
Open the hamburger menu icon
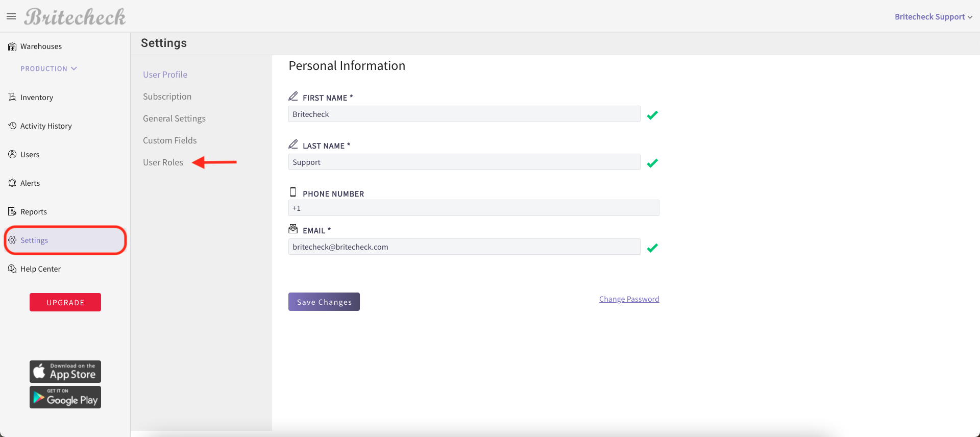pos(11,17)
